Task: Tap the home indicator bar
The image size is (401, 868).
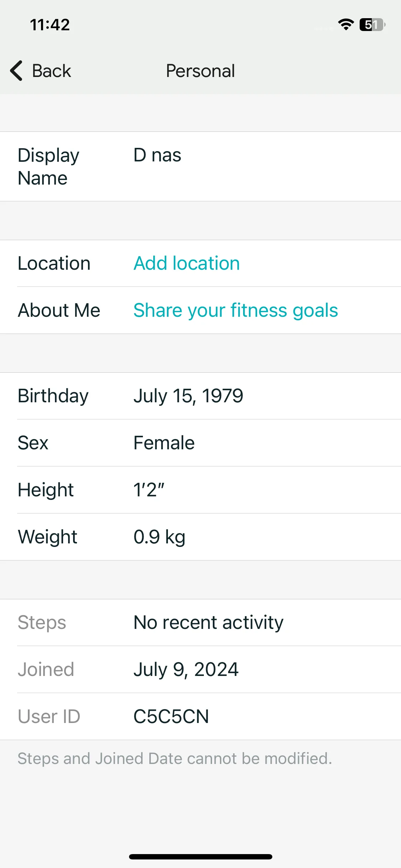Action: coord(201,857)
